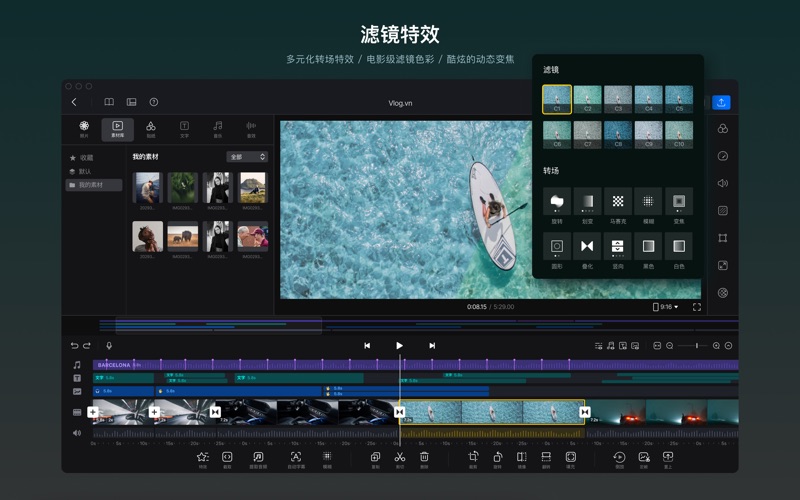Choose the 旋转 rotate transition

click(557, 201)
